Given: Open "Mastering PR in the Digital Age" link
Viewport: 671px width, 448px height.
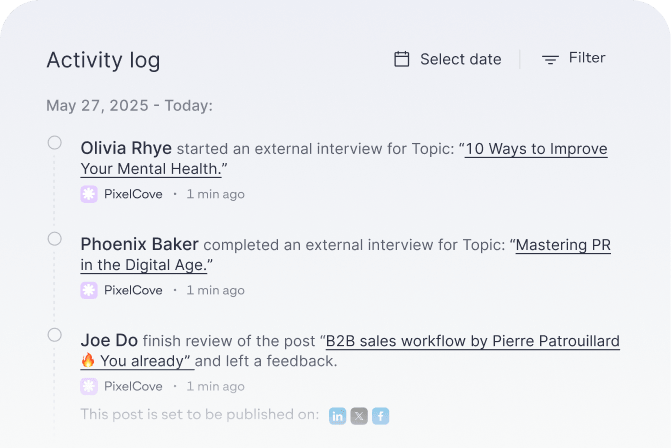Looking at the screenshot, I should point(563,245).
